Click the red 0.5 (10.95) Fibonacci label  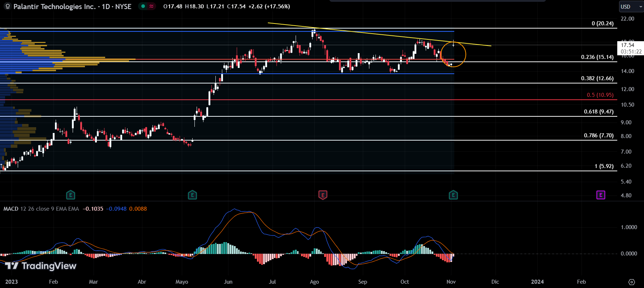pos(600,95)
